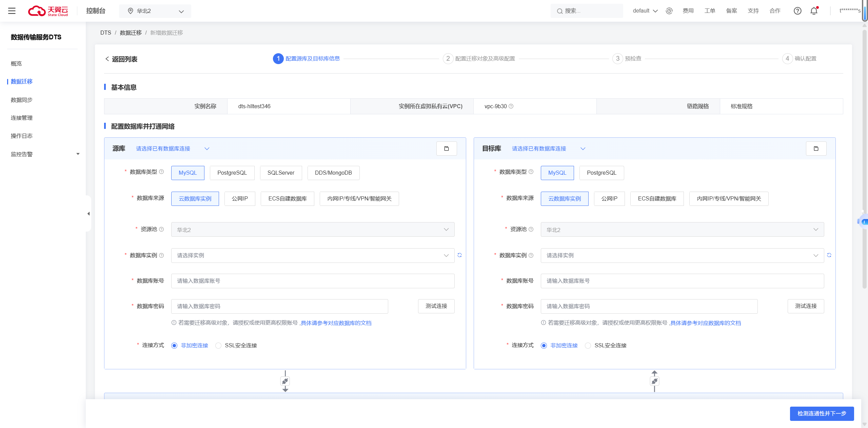
Task: Open the target 请选择实例 dropdown
Action: tap(682, 255)
